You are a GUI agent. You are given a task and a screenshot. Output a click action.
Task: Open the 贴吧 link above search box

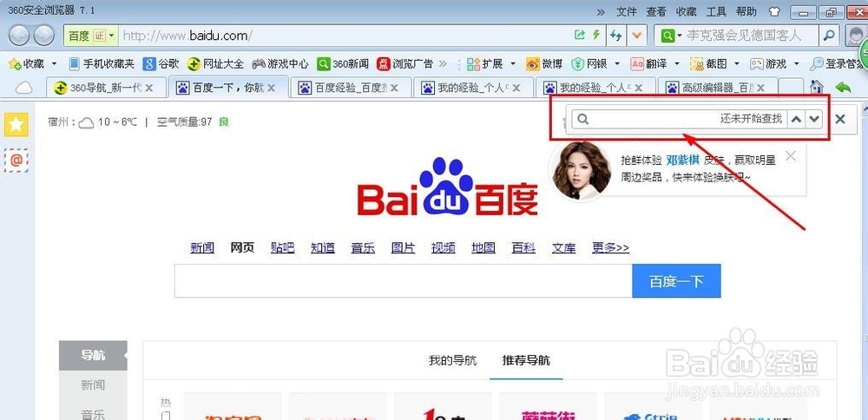pyautogui.click(x=282, y=248)
